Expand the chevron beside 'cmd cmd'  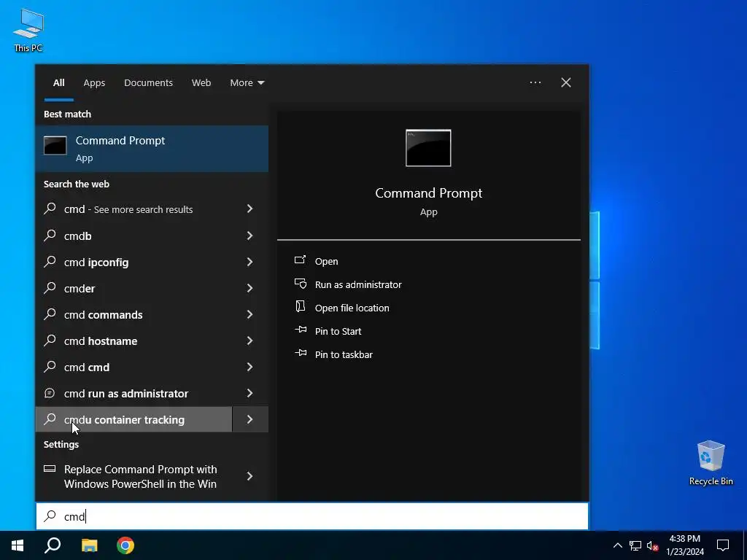click(x=249, y=367)
